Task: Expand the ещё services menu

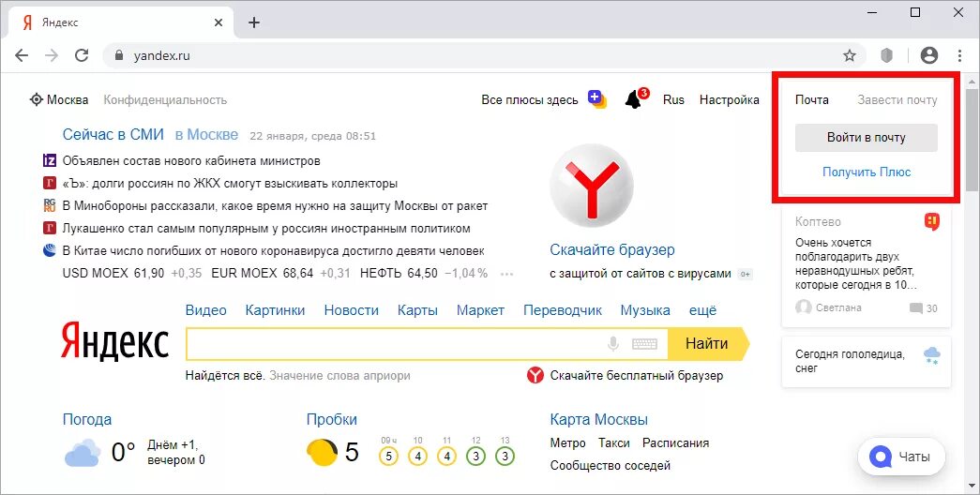Action: 702,310
